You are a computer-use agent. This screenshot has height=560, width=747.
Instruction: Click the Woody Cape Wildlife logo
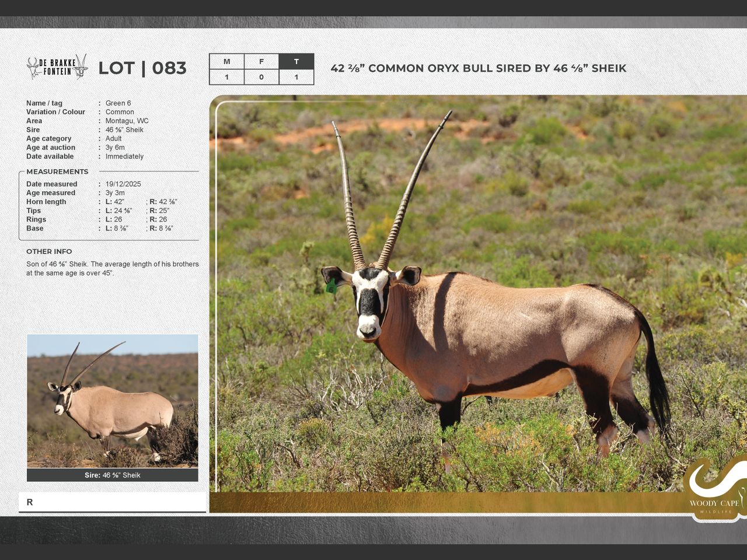[x=714, y=490]
